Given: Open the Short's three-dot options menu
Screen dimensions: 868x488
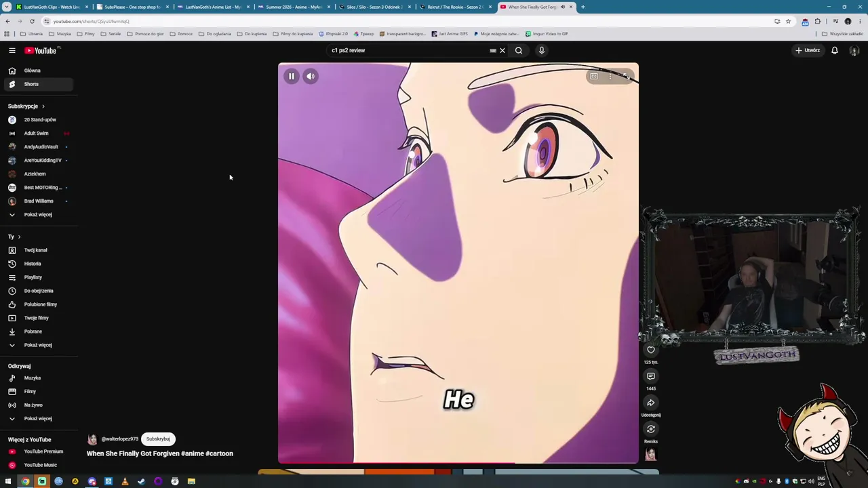Looking at the screenshot, I should 610,76.
